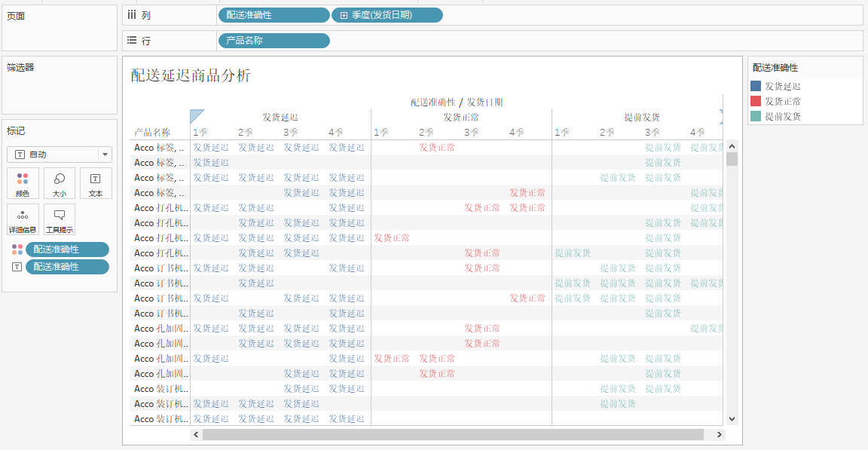Select the 提前发货 legend entry

click(782, 116)
